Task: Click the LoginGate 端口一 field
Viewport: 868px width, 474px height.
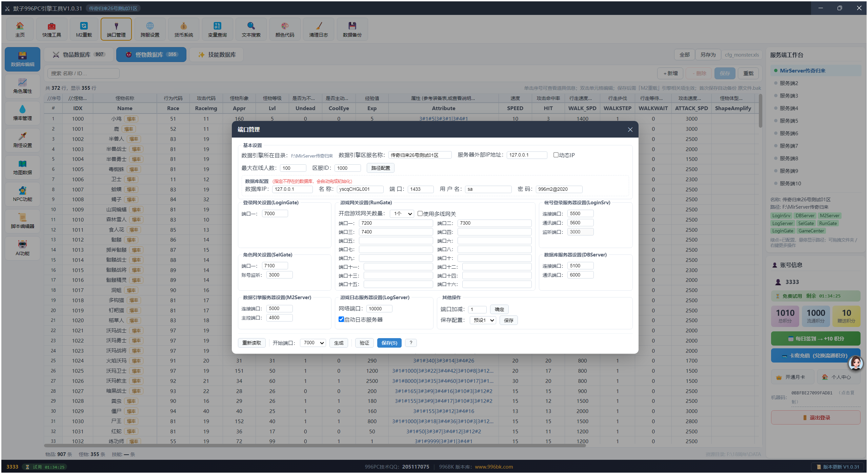Action: click(275, 213)
